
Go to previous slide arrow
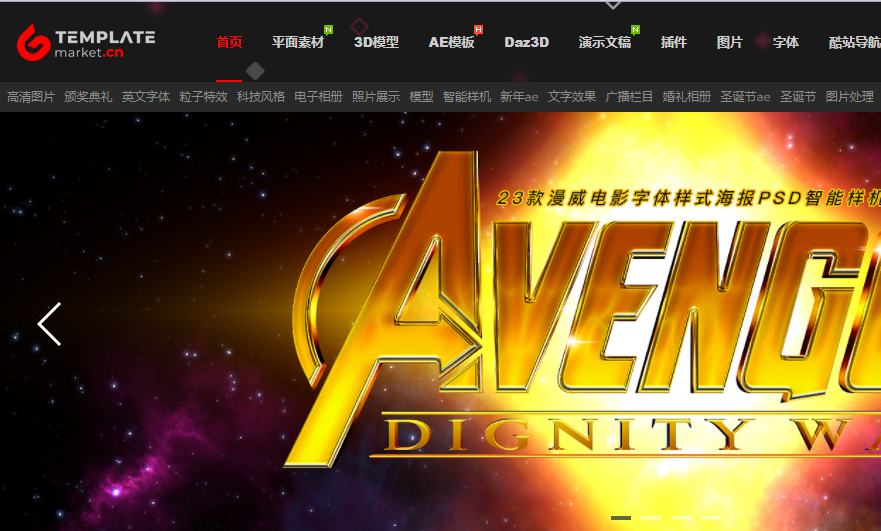click(x=49, y=324)
